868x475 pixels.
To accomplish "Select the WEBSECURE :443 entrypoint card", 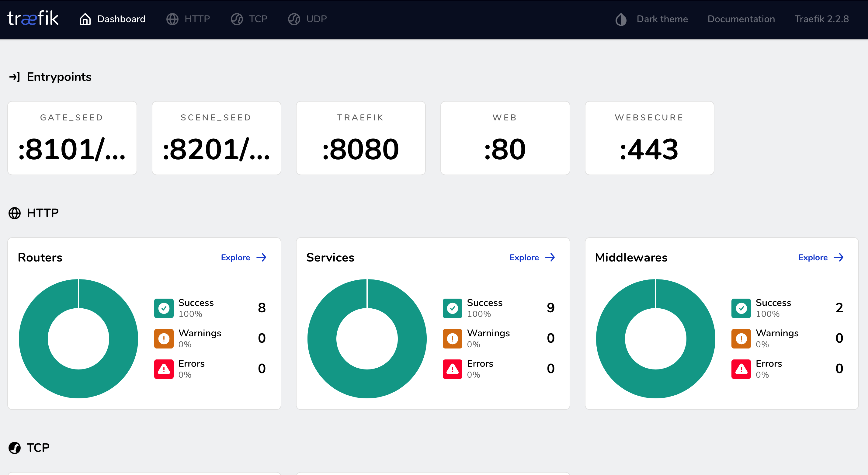I will pyautogui.click(x=649, y=138).
